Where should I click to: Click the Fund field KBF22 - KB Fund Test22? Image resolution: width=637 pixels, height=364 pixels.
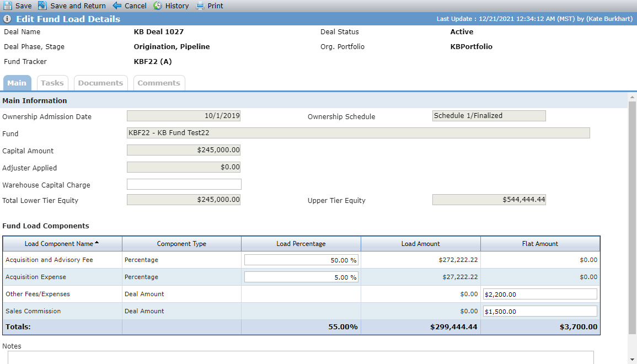point(358,133)
